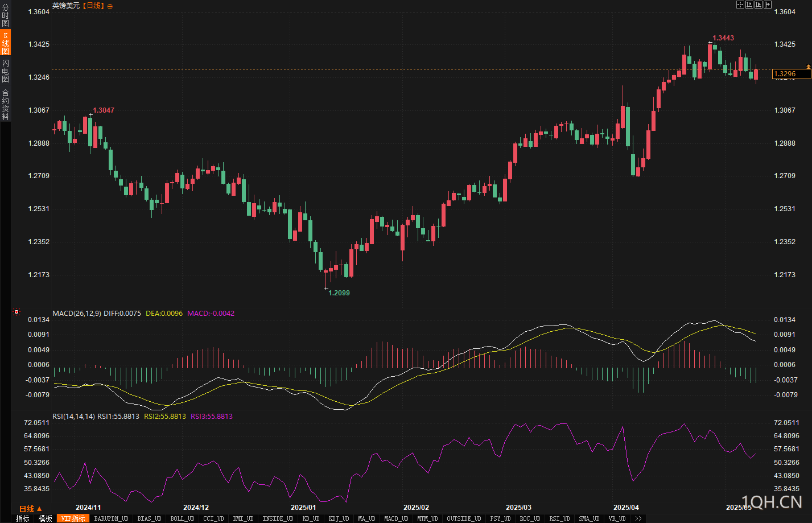The width and height of the screenshot is (812, 523).
Task: Select the VIP指标 tab
Action: (x=73, y=518)
